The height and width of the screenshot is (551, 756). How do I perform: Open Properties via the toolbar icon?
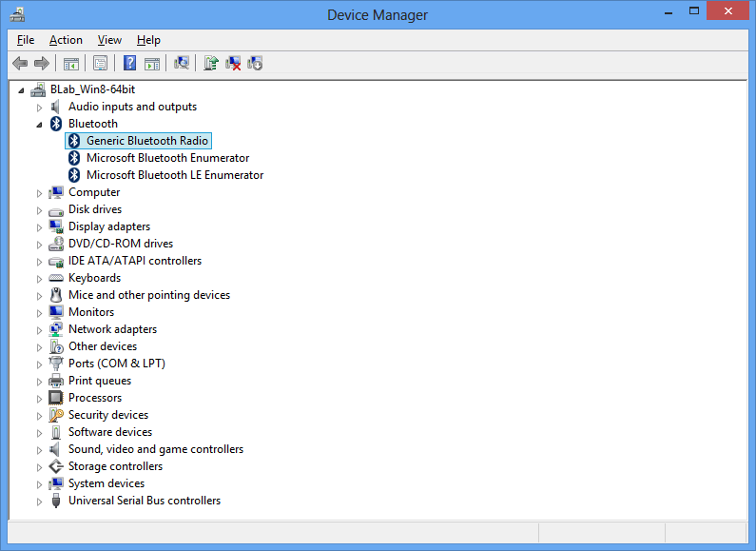(x=100, y=63)
